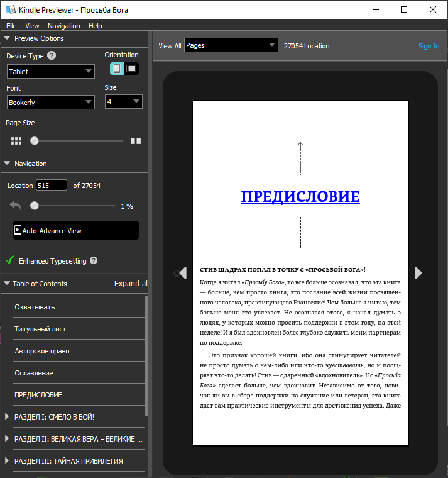
Task: Select the two-page view size icon
Action: click(136, 141)
